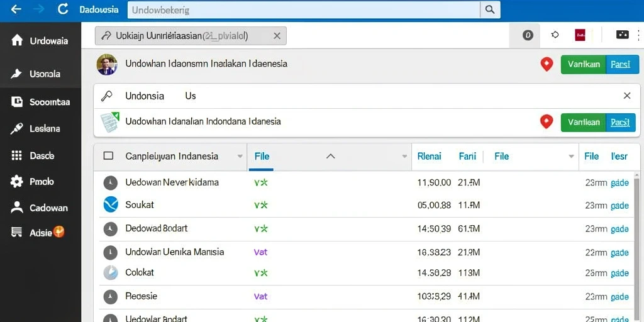Image resolution: width=644 pixels, height=322 pixels.
Task: Click green Vantkan button in top row
Action: point(583,65)
